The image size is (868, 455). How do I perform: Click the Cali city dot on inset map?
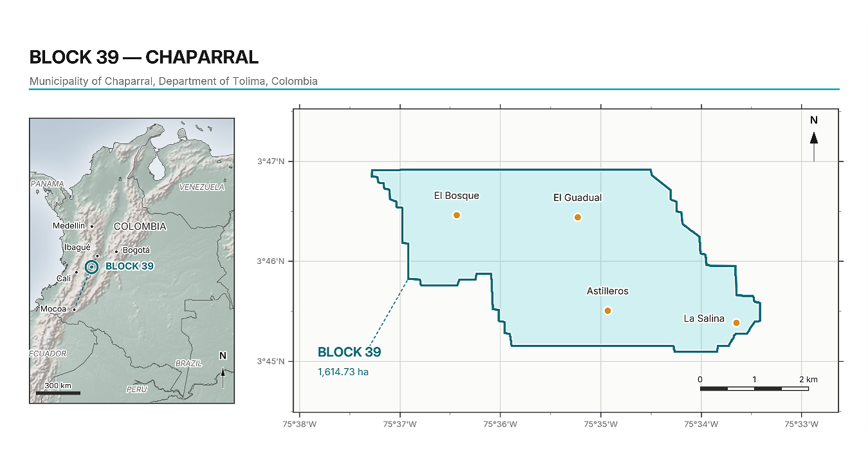[x=77, y=272]
